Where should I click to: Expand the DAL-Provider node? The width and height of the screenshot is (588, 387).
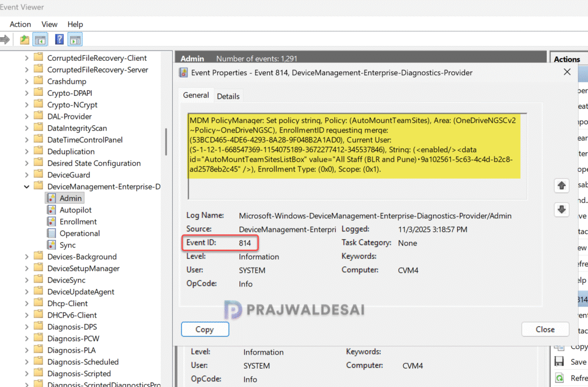coord(26,116)
